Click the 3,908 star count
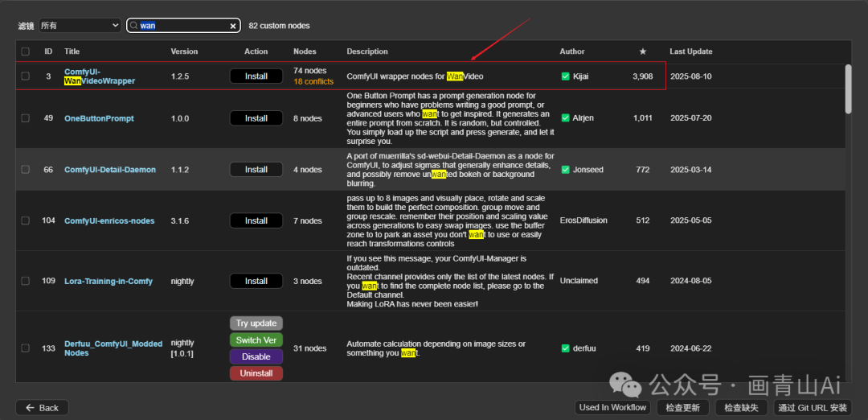 coord(643,76)
